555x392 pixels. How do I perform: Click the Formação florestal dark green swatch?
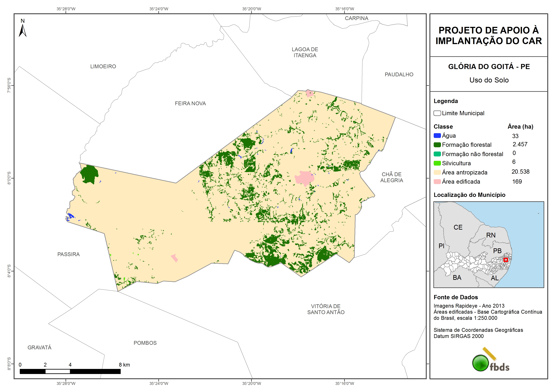pyautogui.click(x=437, y=145)
